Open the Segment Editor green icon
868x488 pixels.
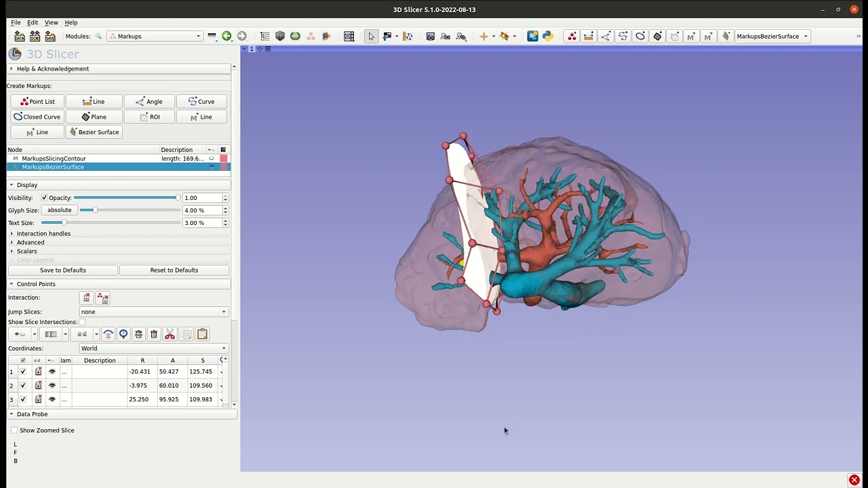[295, 36]
